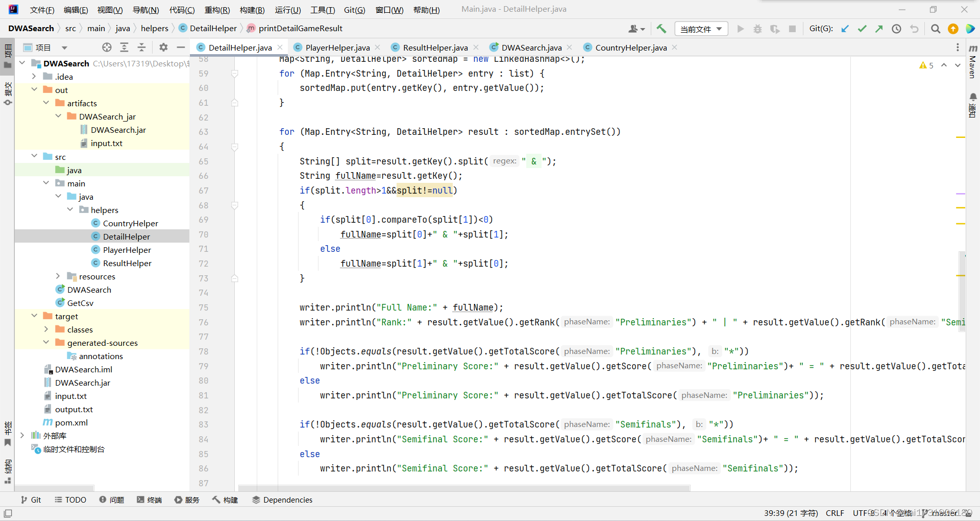Image resolution: width=980 pixels, height=521 pixels.
Task: Collapse the artifacts folder
Action: (46, 103)
